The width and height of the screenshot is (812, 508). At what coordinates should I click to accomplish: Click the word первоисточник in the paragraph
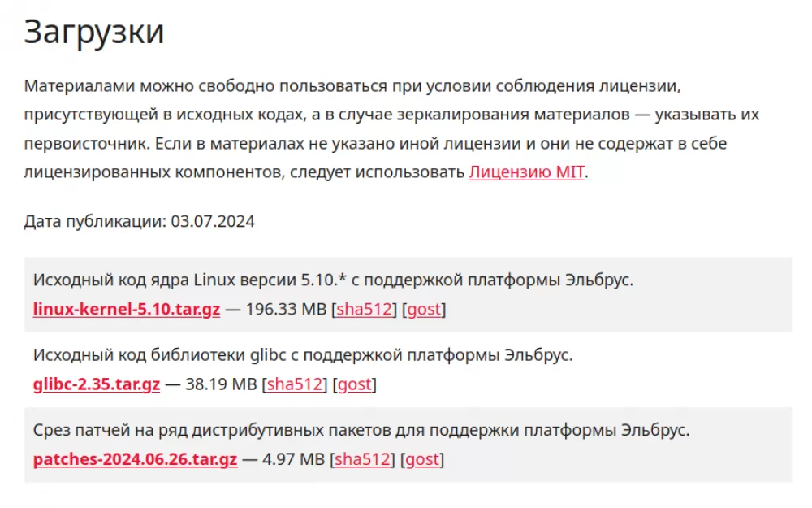tap(85, 144)
